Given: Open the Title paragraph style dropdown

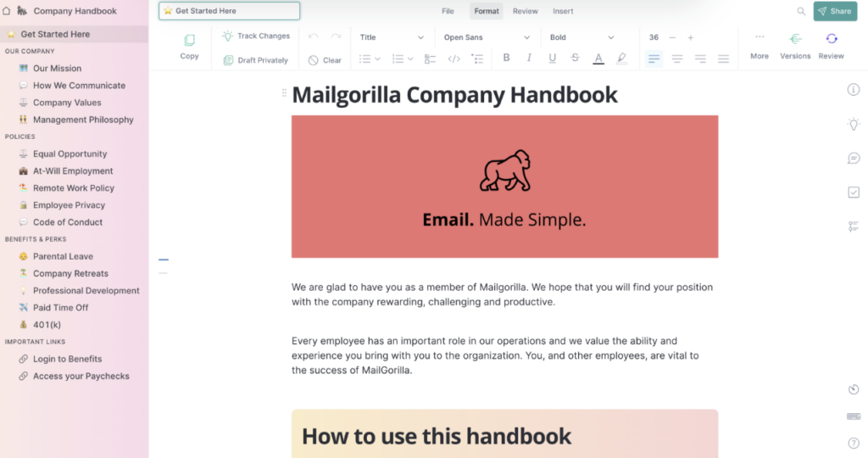Looking at the screenshot, I should 392,37.
